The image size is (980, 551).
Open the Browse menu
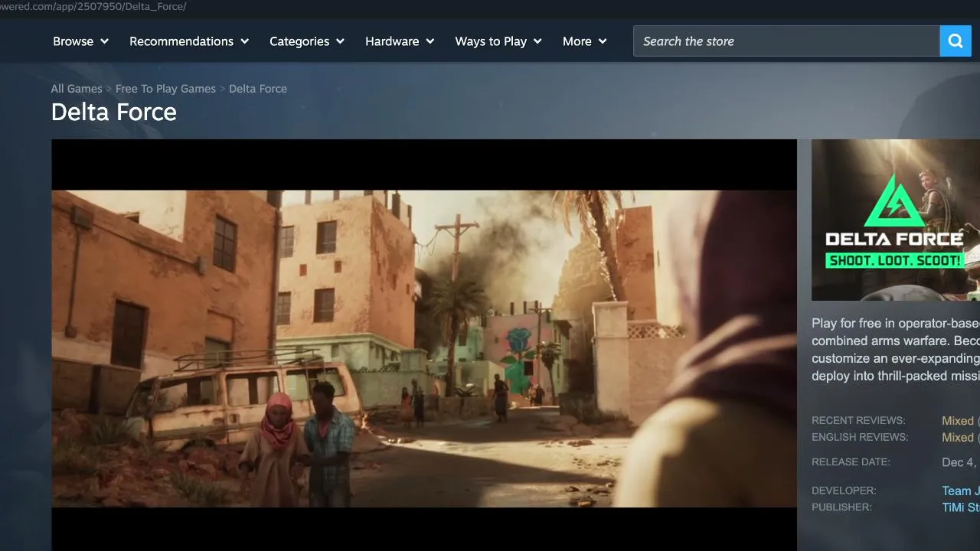point(80,41)
